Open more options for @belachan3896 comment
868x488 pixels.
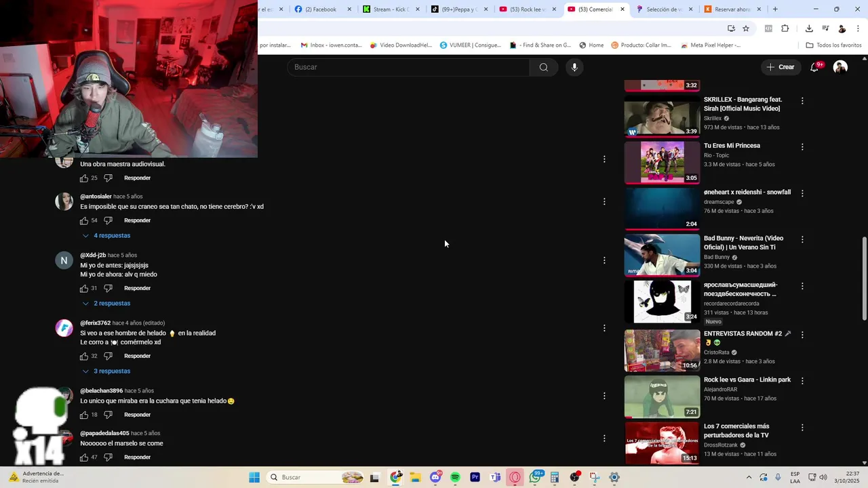[604, 396]
